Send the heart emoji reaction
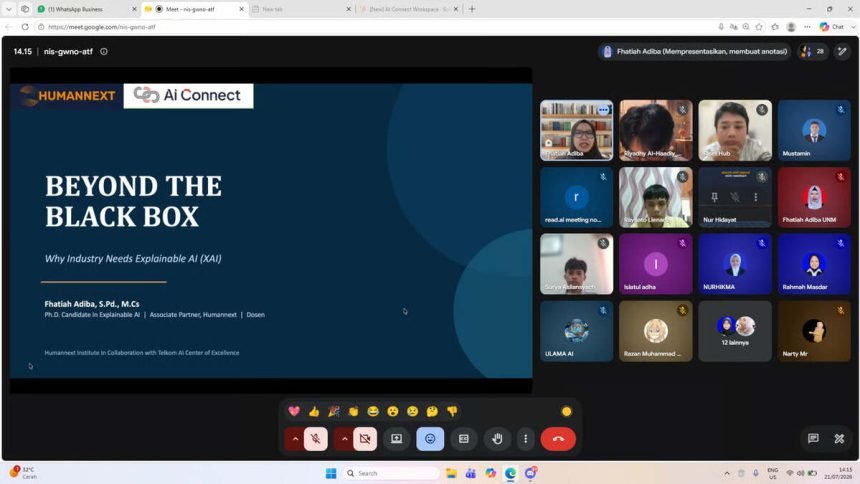The width and height of the screenshot is (860, 484). 294,411
